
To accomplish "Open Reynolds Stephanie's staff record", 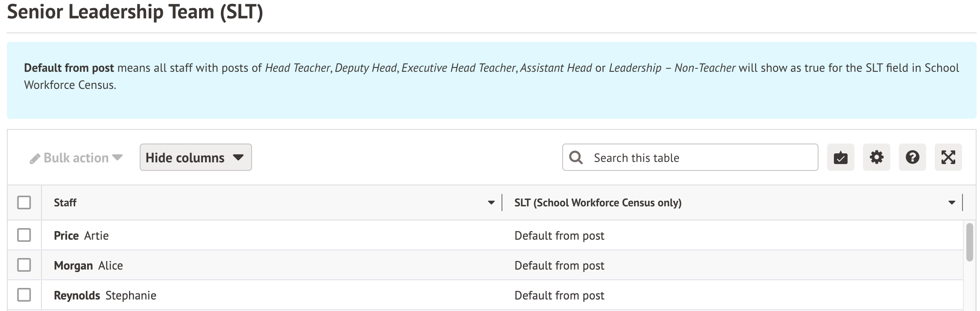I will [105, 296].
